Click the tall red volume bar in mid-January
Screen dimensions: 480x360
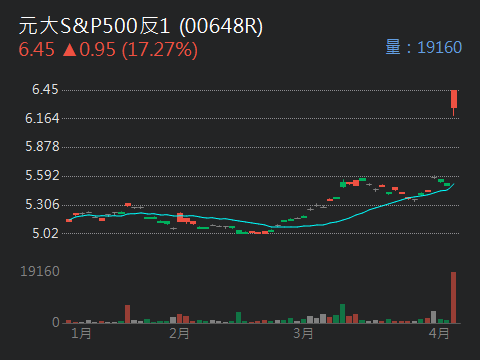tap(127, 314)
